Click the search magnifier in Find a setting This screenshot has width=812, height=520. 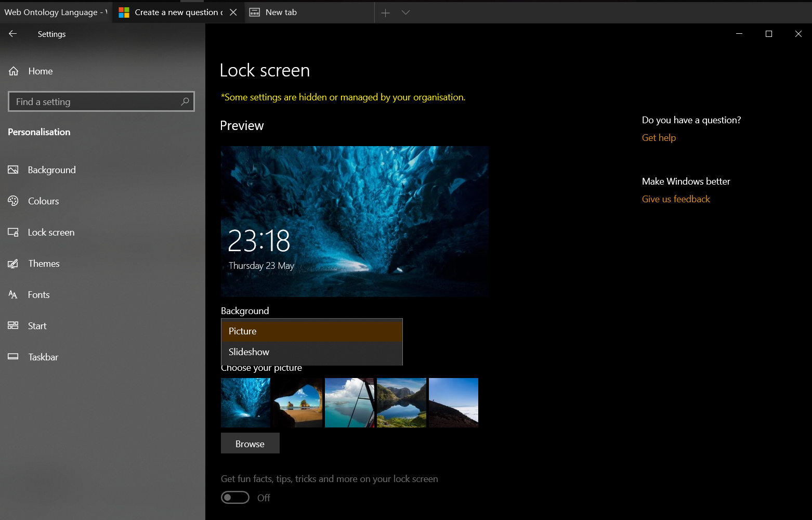185,101
